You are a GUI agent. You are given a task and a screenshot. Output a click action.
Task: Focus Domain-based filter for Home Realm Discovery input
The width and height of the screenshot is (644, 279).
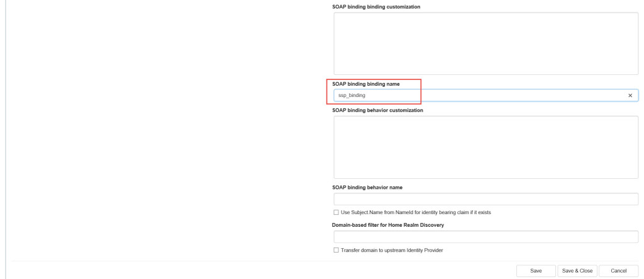point(486,237)
